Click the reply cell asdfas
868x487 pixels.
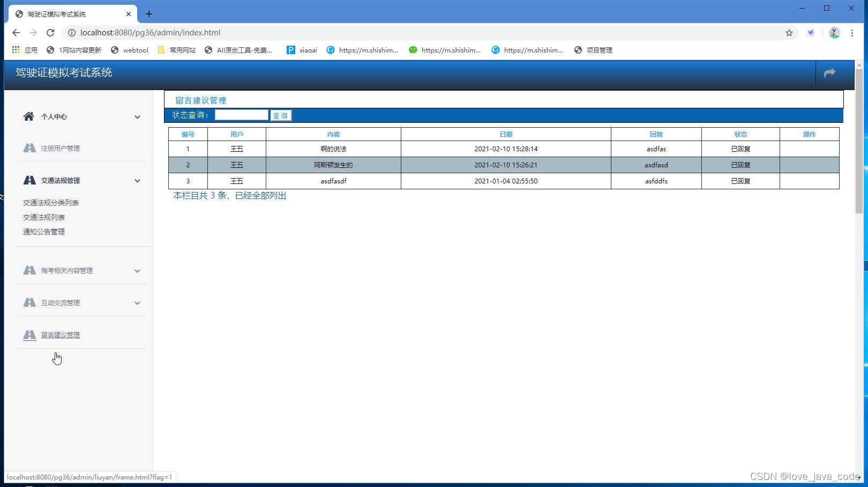(656, 149)
